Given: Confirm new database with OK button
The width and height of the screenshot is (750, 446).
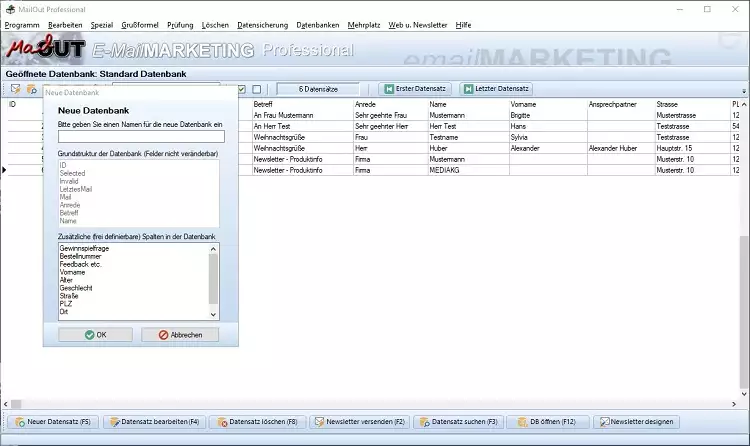Looking at the screenshot, I should click(x=95, y=335).
